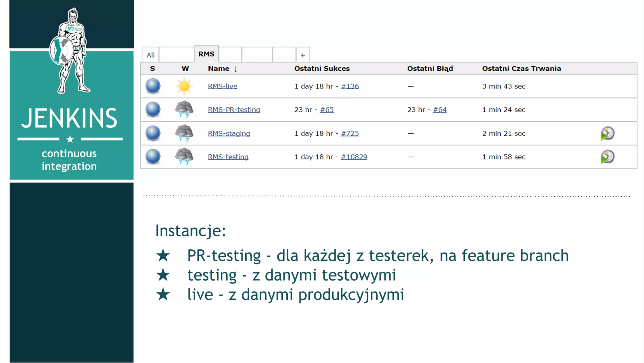Sort by Ostatni Błąd column
Image resolution: width=644 pixels, height=363 pixels.
click(x=430, y=69)
